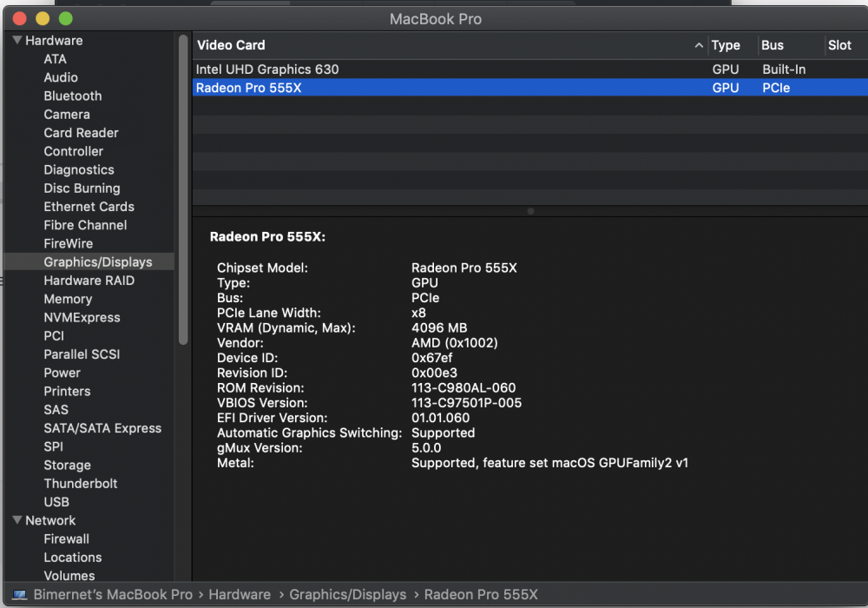Click ROM Revision value 113-C980AL-060
The height and width of the screenshot is (608, 868).
(x=464, y=387)
